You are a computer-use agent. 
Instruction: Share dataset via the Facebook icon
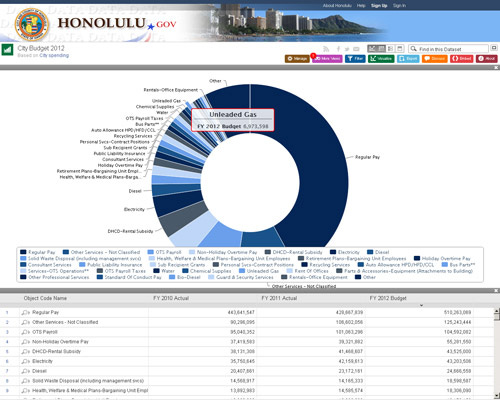pyautogui.click(x=338, y=49)
